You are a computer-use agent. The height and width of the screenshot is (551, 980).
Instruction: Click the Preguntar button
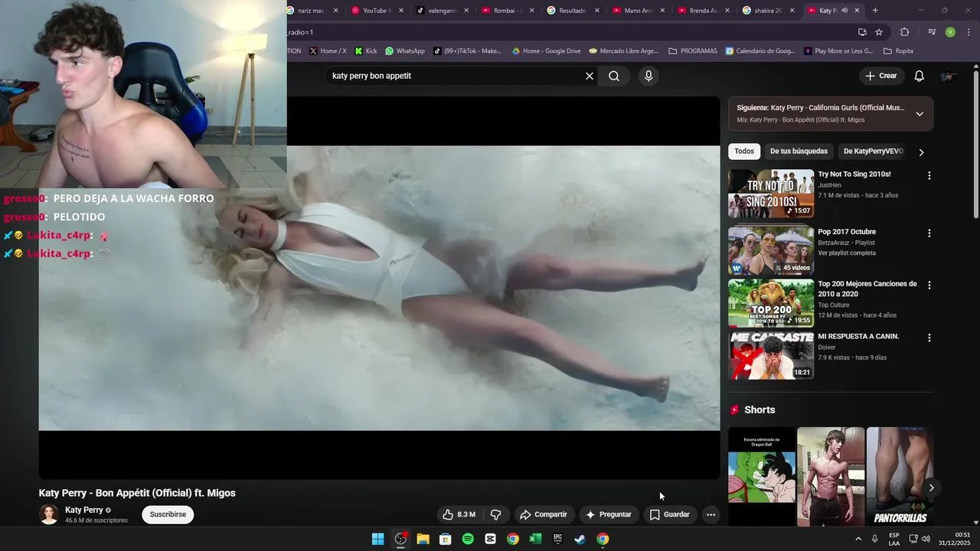(609, 514)
